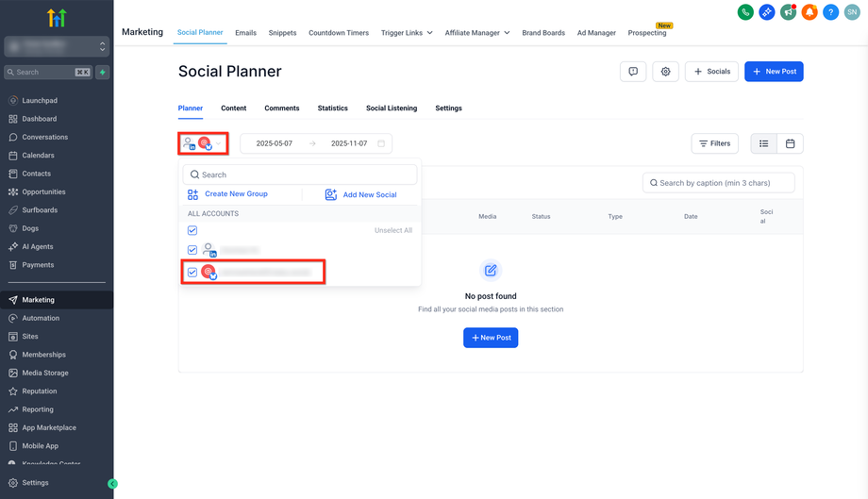
Task: Click the top-right New Post button
Action: coord(774,72)
